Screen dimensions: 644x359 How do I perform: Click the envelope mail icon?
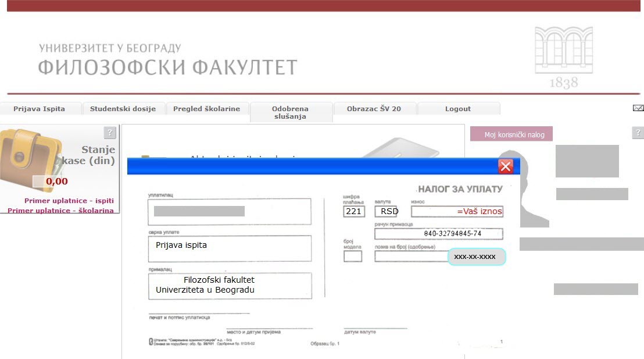click(x=638, y=108)
